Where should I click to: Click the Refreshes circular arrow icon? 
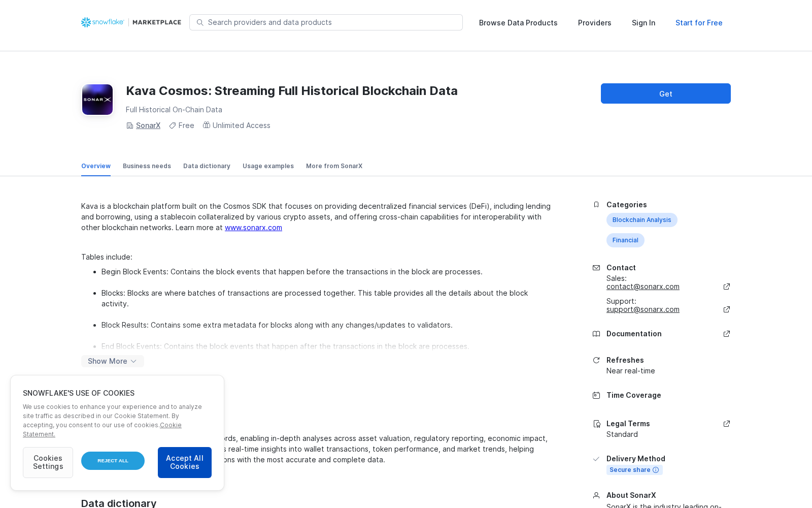click(596, 360)
